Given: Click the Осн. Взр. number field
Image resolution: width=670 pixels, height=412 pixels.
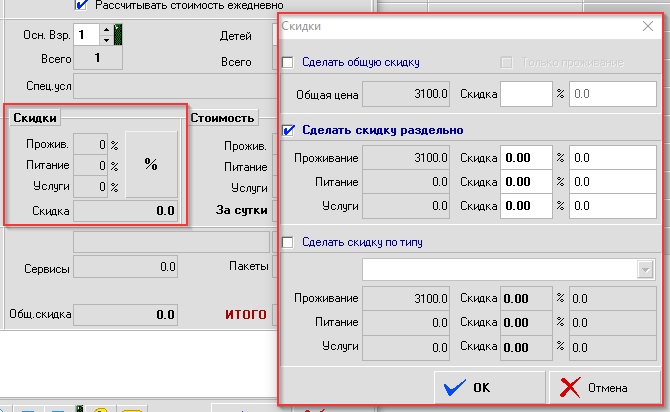Looking at the screenshot, I should pyautogui.click(x=86, y=35).
